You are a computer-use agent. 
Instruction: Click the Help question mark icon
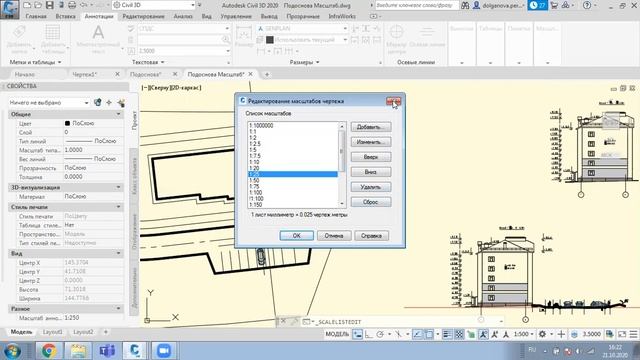tap(587, 5)
